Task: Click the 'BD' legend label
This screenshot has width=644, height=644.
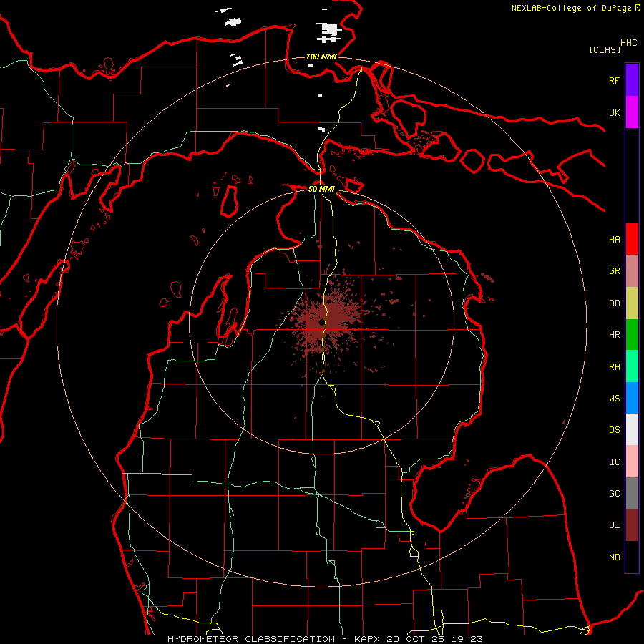Action: pyautogui.click(x=614, y=303)
